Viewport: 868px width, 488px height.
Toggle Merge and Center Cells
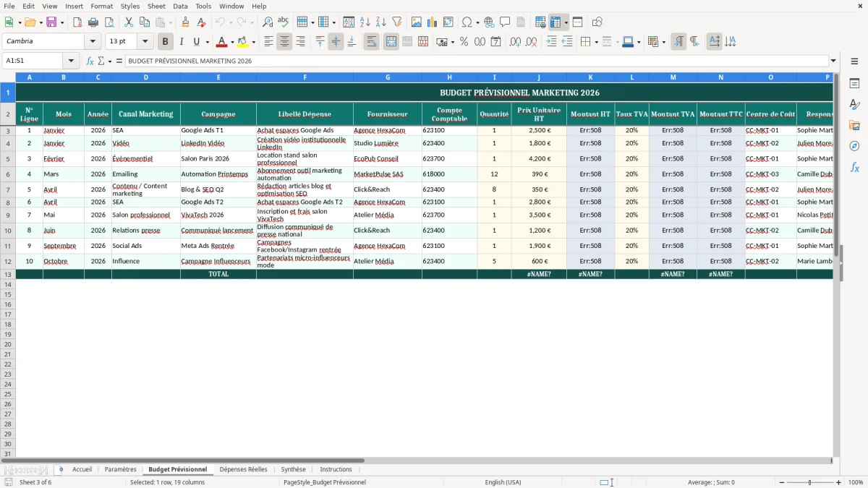(391, 42)
